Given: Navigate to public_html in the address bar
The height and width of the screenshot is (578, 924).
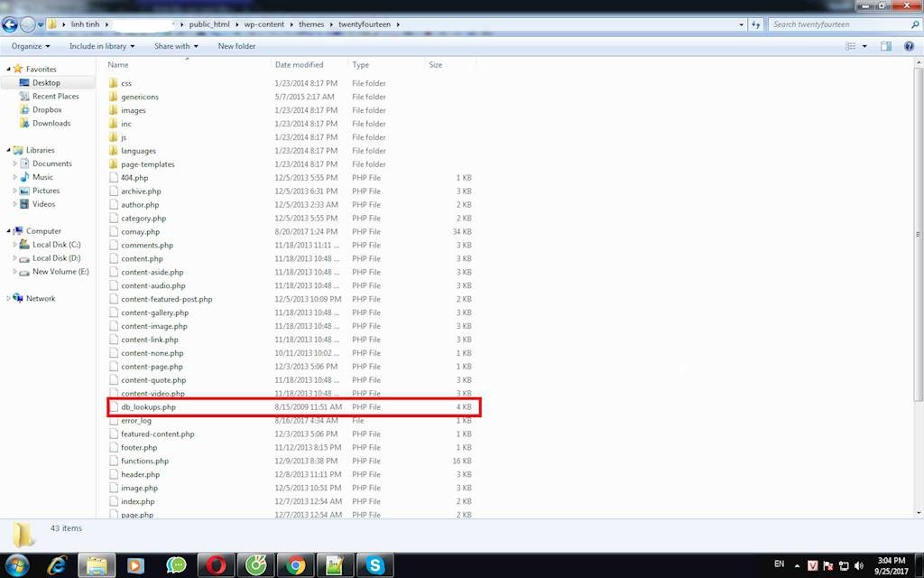Looking at the screenshot, I should [209, 24].
